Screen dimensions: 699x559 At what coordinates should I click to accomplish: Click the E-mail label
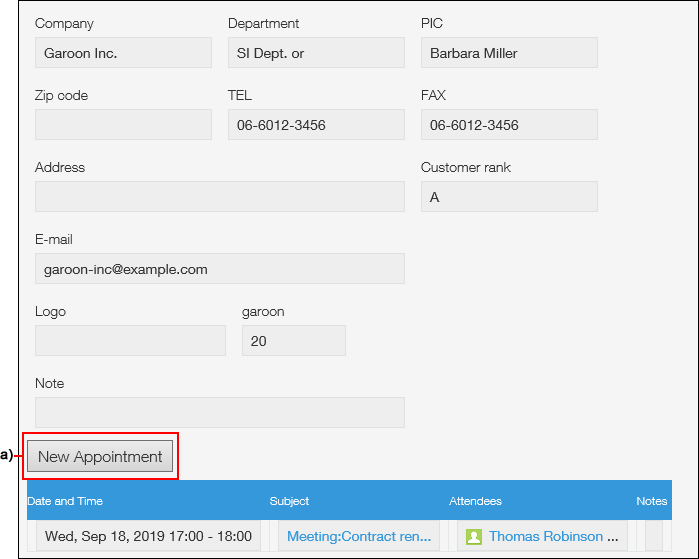click(x=53, y=239)
